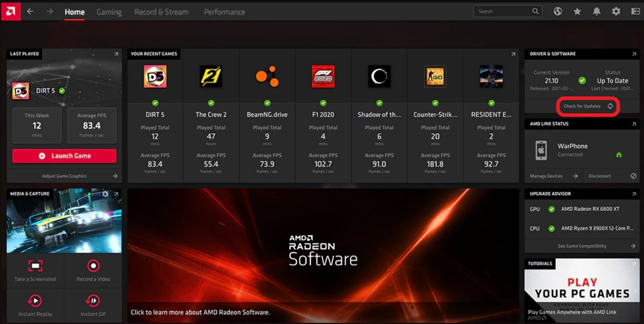Click the Record a Video icon
The height and width of the screenshot is (324, 644).
[93, 265]
